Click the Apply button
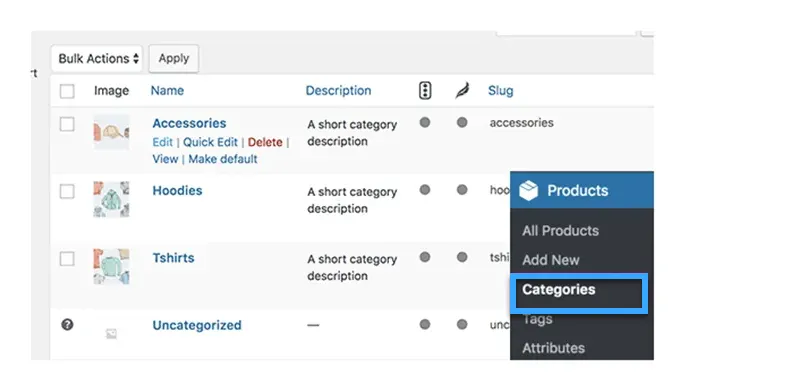799x392 pixels. tap(174, 59)
